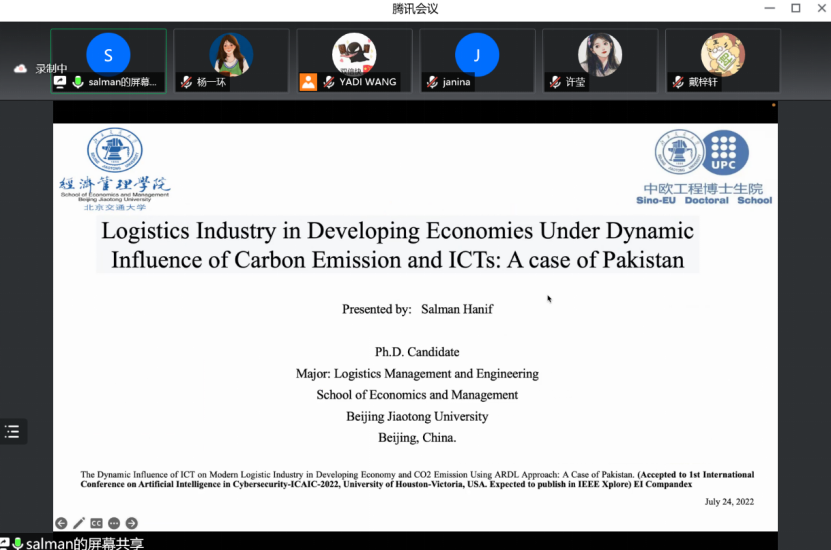Click the salman的屏幕共享 sharing label at bottom
Image resolution: width=831 pixels, height=550 pixels.
click(x=85, y=544)
